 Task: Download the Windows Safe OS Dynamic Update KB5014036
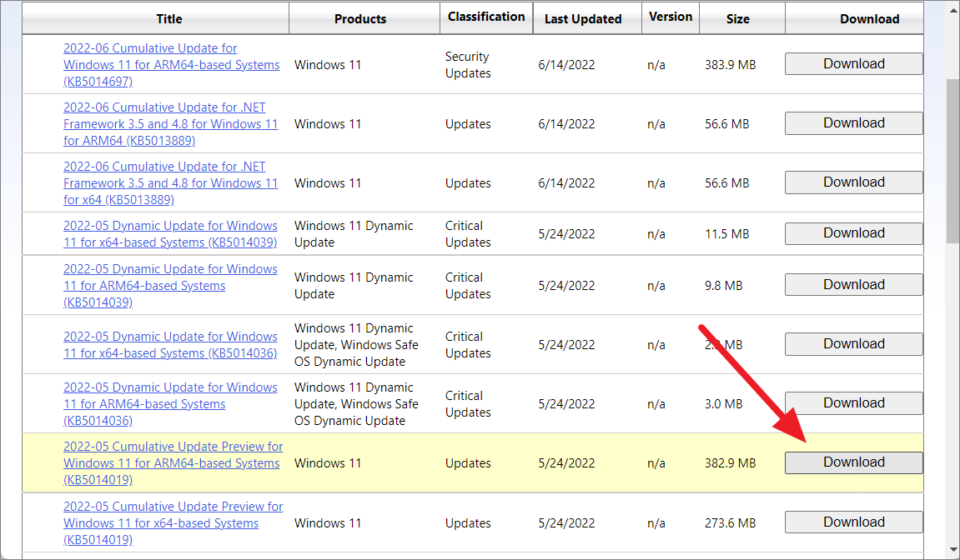click(852, 343)
